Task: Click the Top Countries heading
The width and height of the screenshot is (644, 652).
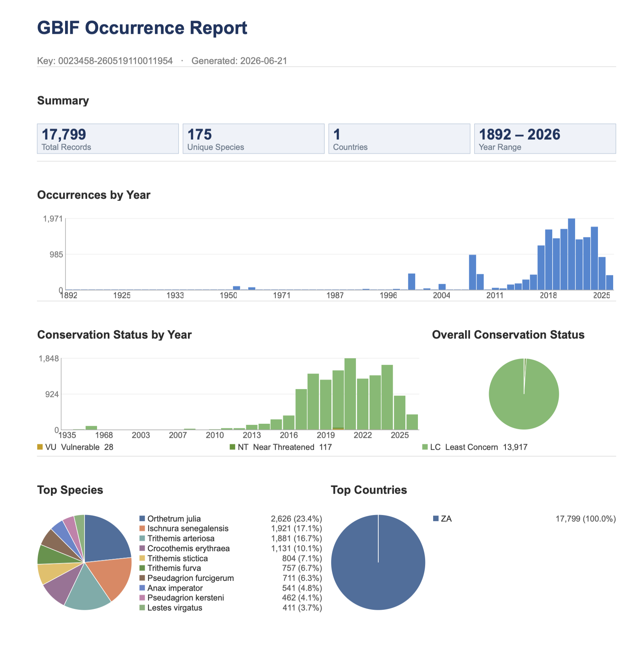Action: (x=369, y=490)
